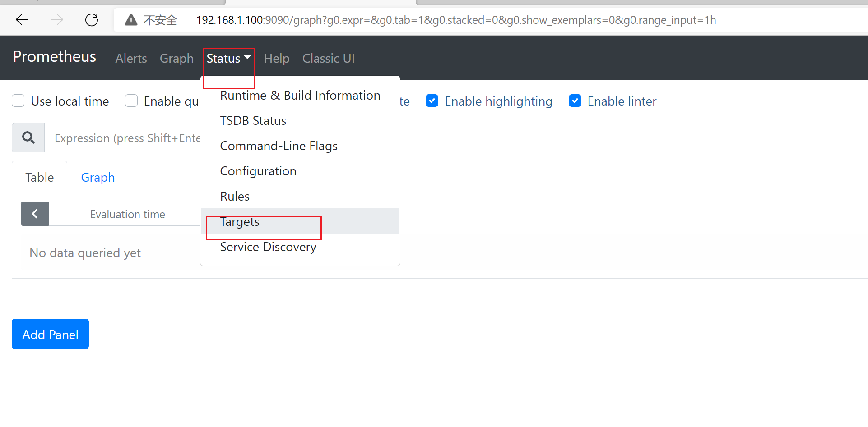Click the 'No data queried yet' message
The width and height of the screenshot is (868, 427).
point(85,253)
